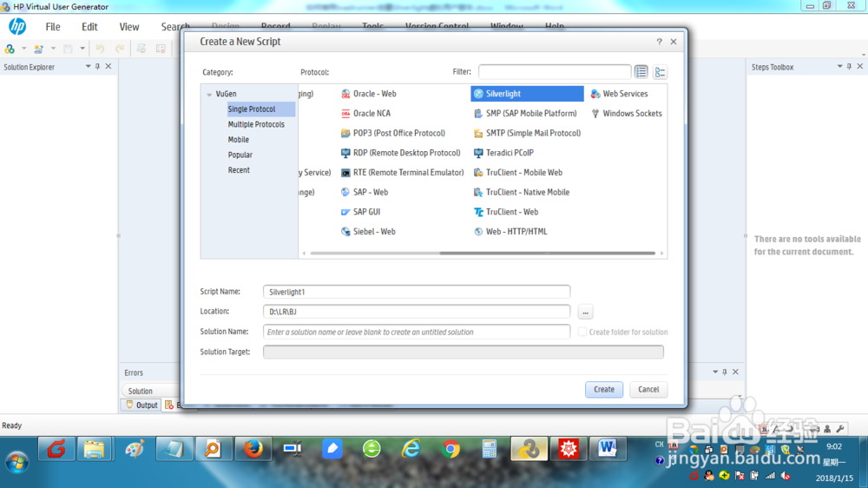868x488 pixels.
Task: Select Popular category
Action: pyautogui.click(x=240, y=155)
